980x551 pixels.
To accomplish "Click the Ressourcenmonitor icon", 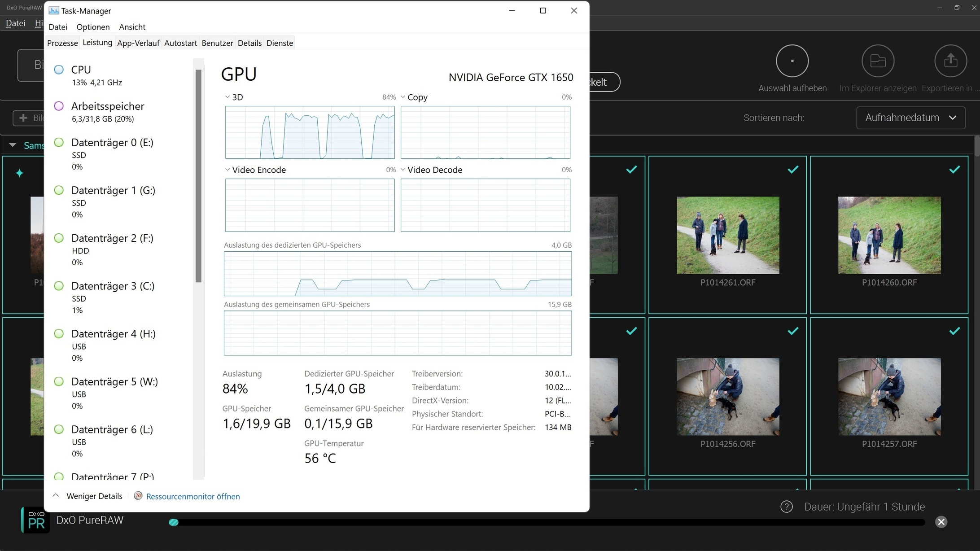I will (x=138, y=496).
